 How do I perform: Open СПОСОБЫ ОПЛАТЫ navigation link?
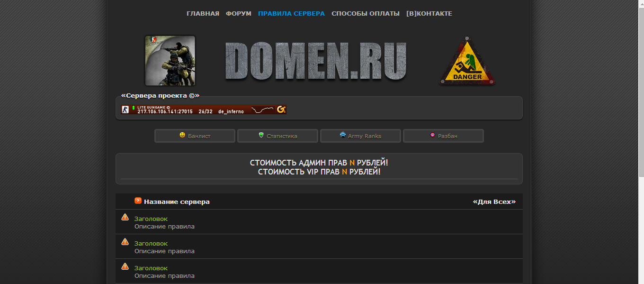pos(366,13)
